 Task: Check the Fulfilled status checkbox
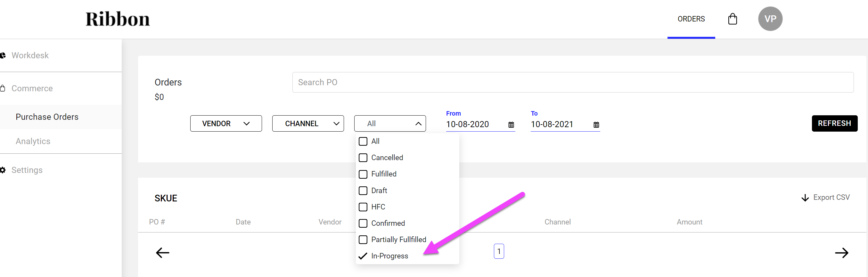(x=363, y=174)
